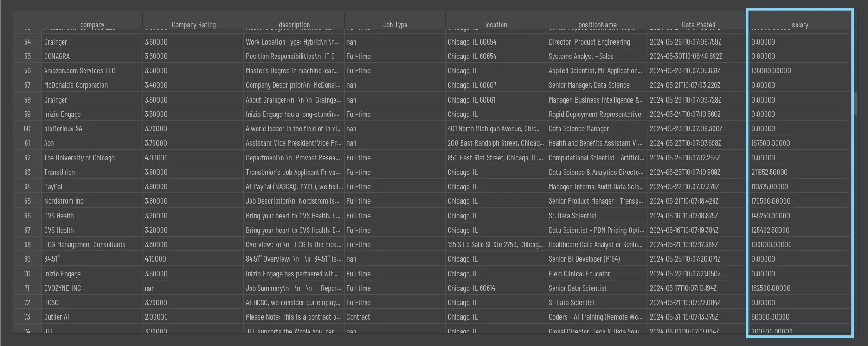Screen dimensions: 868x346
Task: Click the 135 S La Salle St location cell
Action: coord(496,244)
